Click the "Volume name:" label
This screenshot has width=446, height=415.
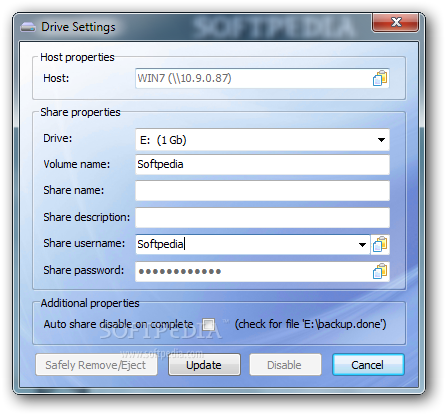click(x=76, y=164)
